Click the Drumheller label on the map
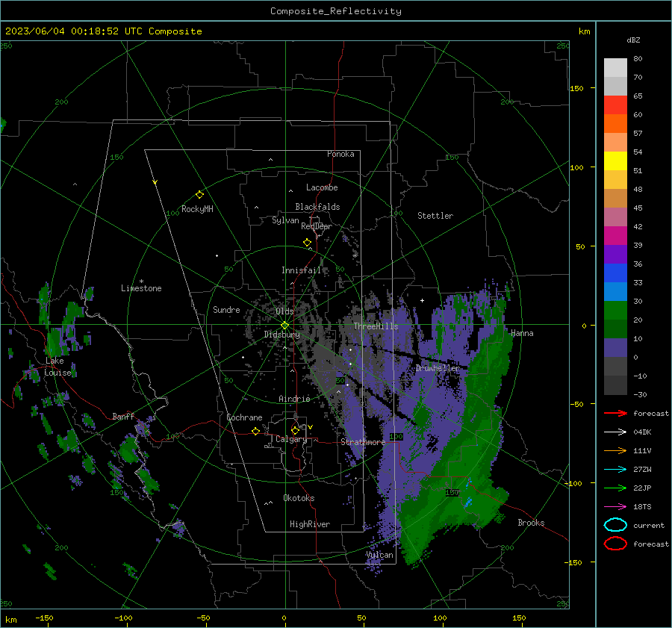 438,368
